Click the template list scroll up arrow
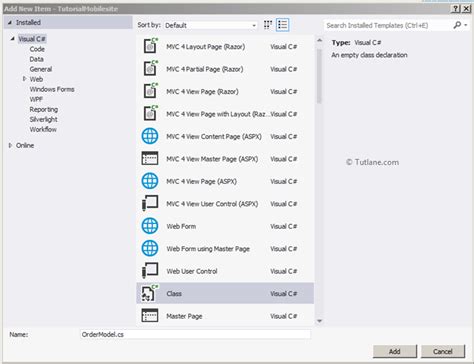This screenshot has width=474, height=364. (x=319, y=40)
